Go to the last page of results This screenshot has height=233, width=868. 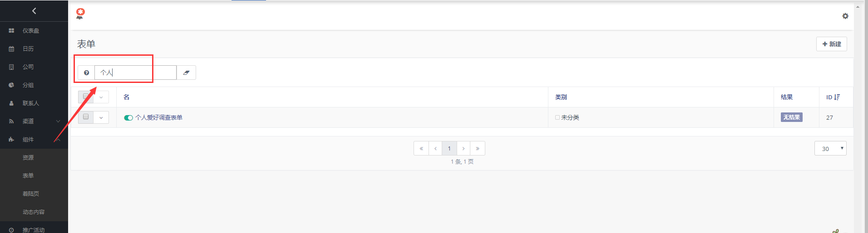pos(477,148)
